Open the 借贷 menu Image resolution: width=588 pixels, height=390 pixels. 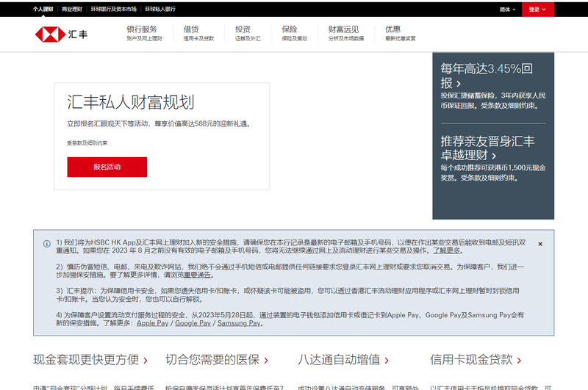click(x=198, y=33)
